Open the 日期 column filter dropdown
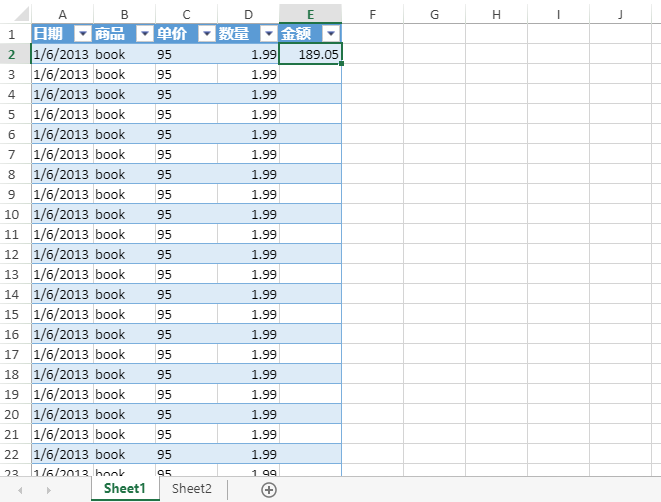 (x=83, y=33)
